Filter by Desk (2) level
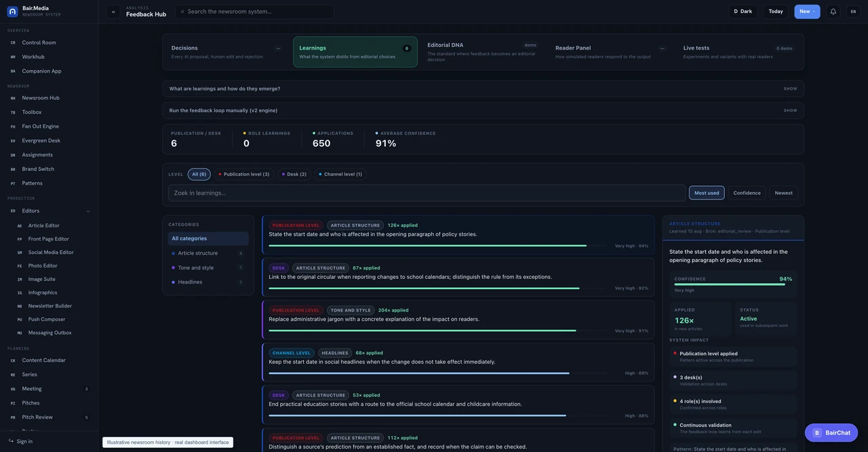The height and width of the screenshot is (452, 868). (x=294, y=174)
